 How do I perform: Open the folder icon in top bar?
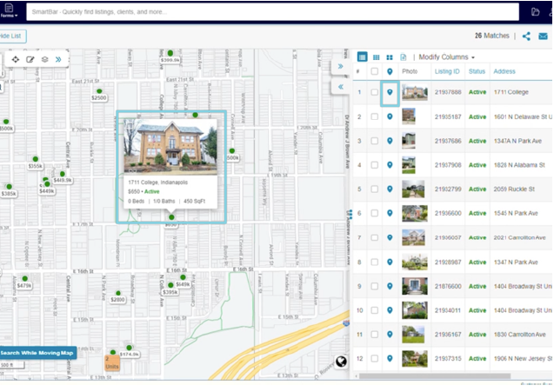tap(535, 11)
